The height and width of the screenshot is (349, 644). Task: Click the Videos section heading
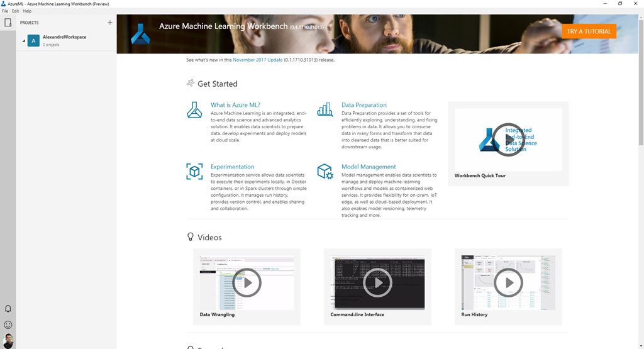[x=209, y=237]
